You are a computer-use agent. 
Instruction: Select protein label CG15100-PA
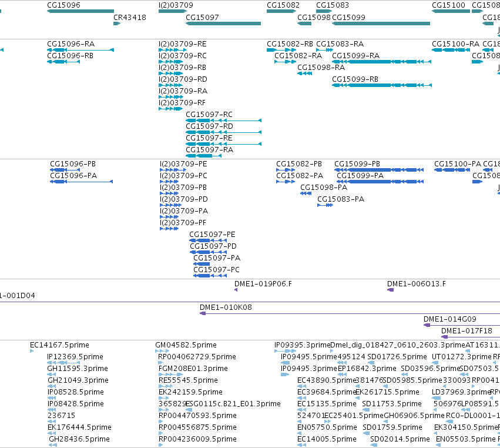(x=458, y=164)
